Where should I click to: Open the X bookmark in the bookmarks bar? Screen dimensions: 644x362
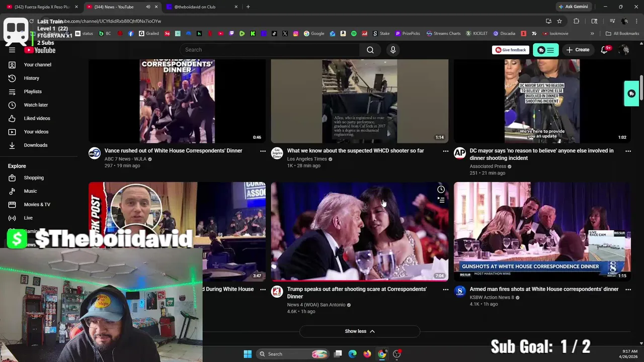285,34
